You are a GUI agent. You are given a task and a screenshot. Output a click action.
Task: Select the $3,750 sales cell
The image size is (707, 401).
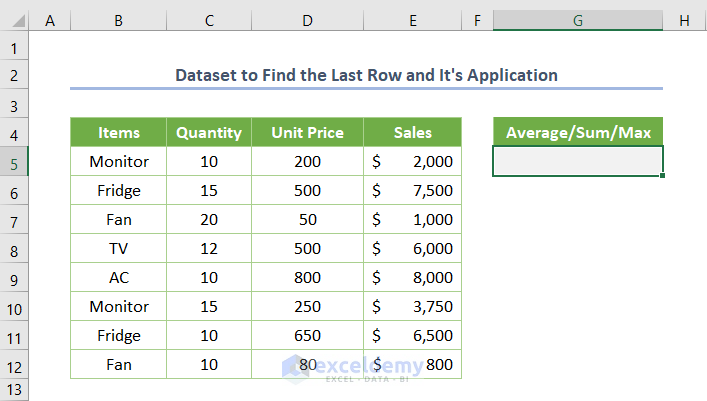coord(412,307)
